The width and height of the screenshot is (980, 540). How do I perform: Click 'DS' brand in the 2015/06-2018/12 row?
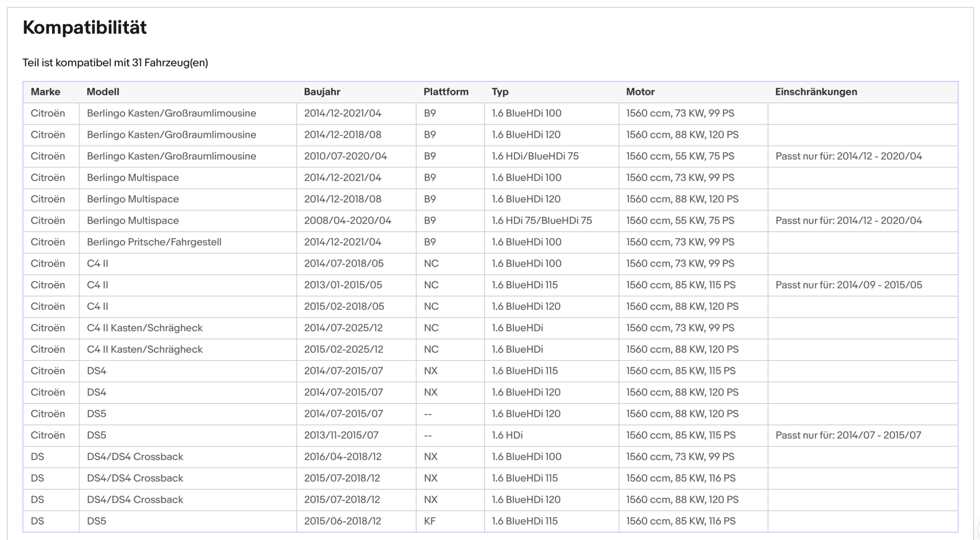[37, 521]
